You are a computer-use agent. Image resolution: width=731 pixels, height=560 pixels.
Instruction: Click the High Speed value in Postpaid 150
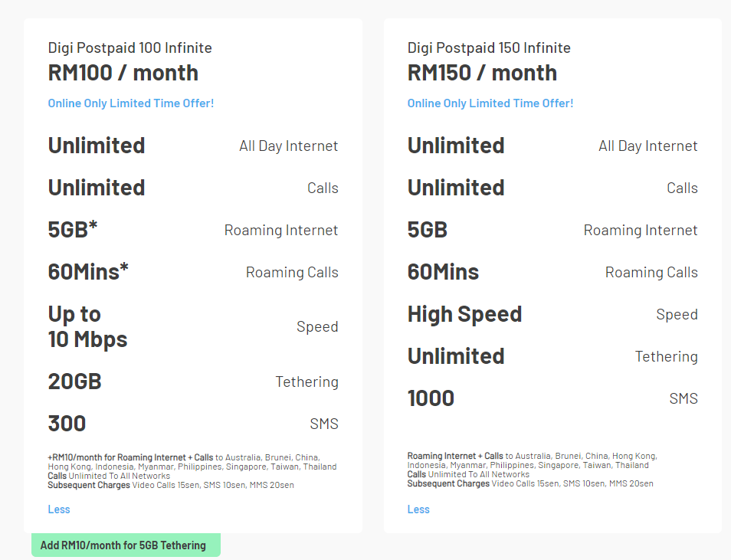464,314
